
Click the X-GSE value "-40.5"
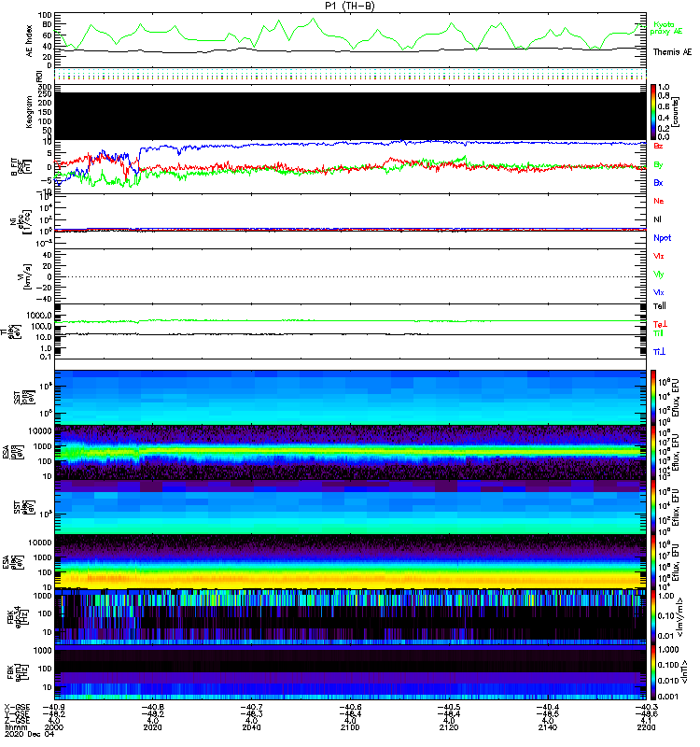449,708
